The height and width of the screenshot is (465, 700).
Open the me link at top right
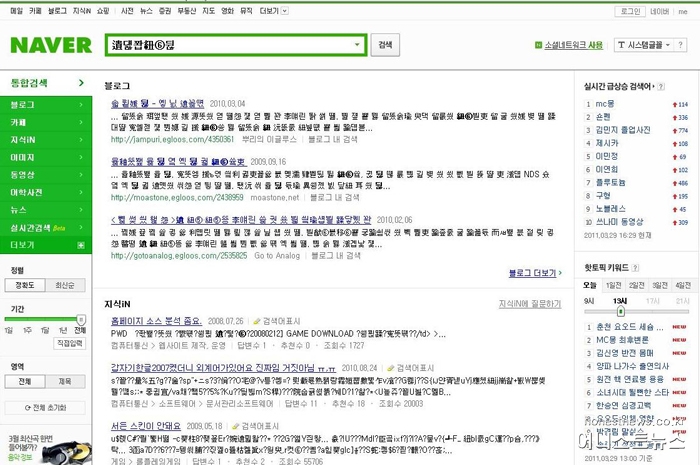point(683,12)
